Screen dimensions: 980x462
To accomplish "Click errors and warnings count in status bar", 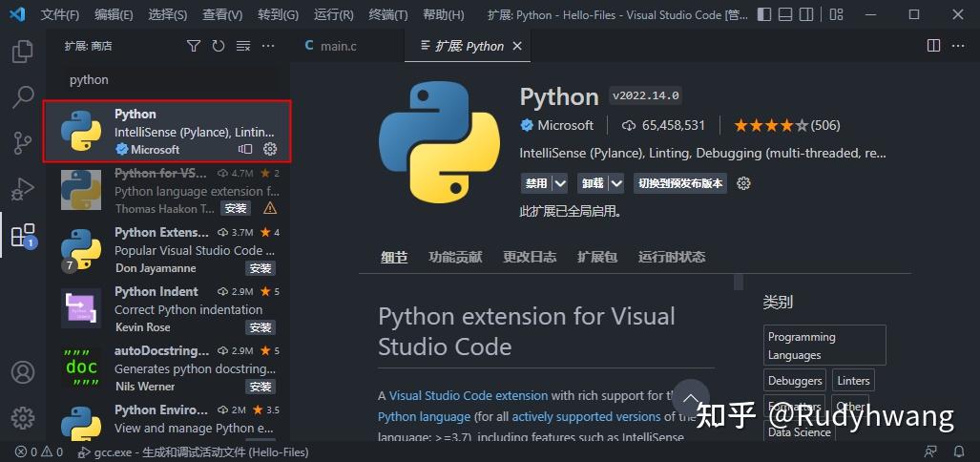I will (x=39, y=451).
